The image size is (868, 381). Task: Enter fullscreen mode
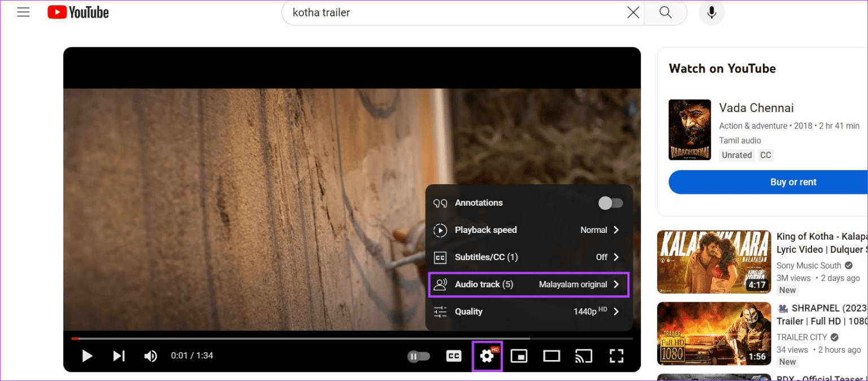(617, 356)
